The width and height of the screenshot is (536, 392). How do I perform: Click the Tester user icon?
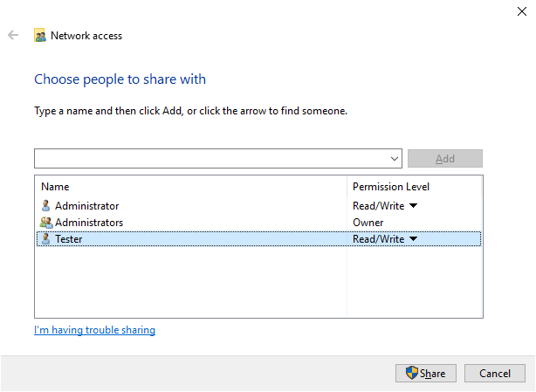[46, 239]
